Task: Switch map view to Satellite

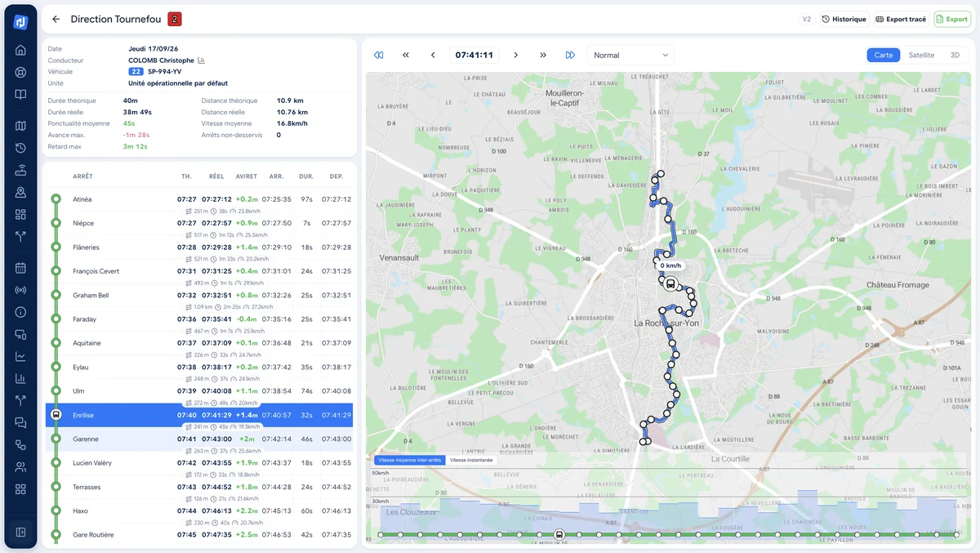Action: [x=921, y=55]
